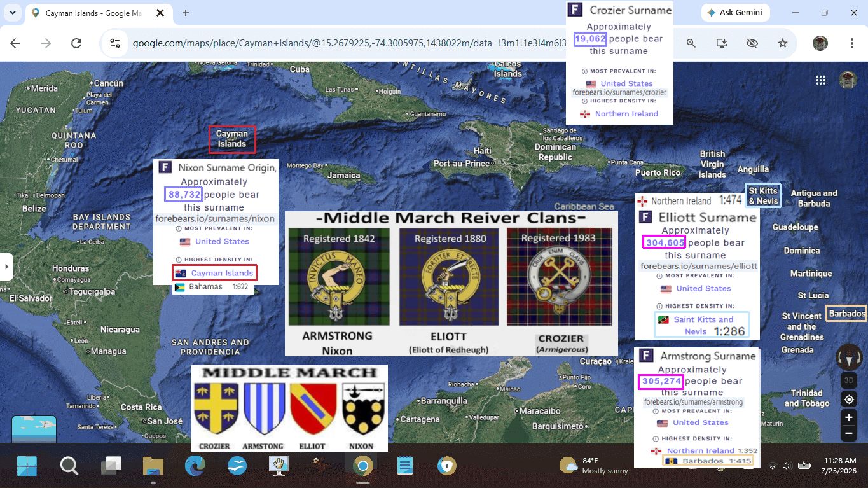Launch Microsoft Edge from the taskbar
This screenshot has height=488, width=868.
pos(195,466)
